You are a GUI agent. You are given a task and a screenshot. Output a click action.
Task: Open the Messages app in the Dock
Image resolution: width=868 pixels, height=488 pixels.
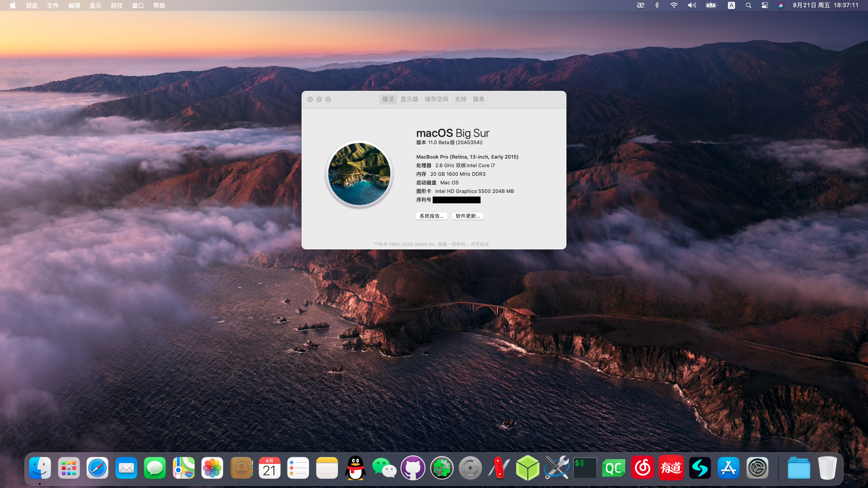tap(155, 468)
